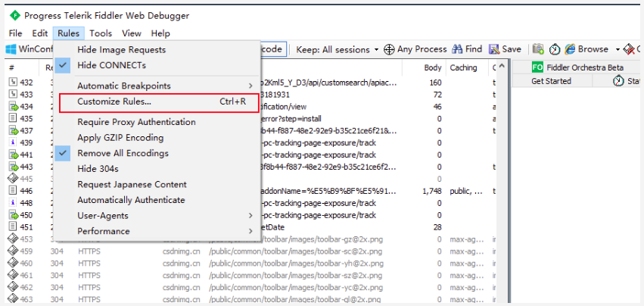Click the cached icon of session 463

pyautogui.click(x=13, y=298)
